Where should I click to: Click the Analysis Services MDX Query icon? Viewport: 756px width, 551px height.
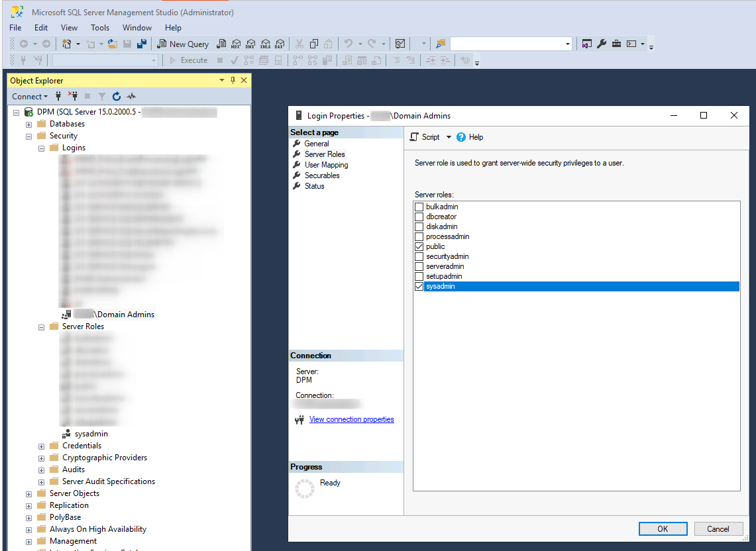(x=236, y=44)
